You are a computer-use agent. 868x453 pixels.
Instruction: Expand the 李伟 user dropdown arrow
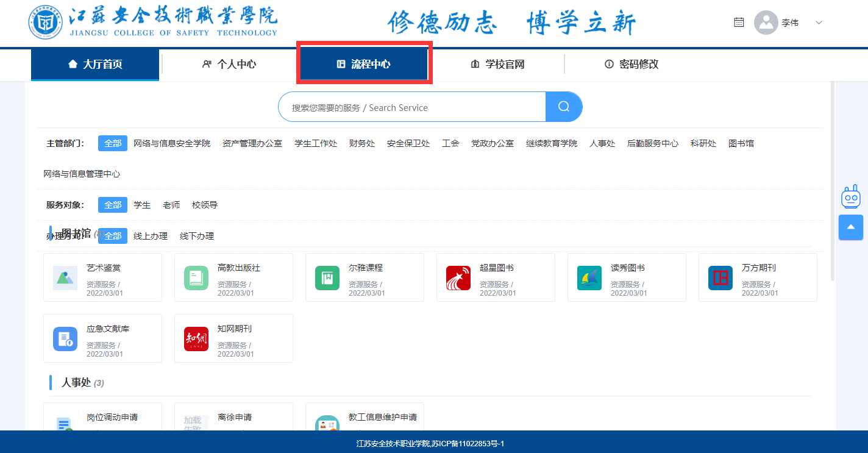819,23
